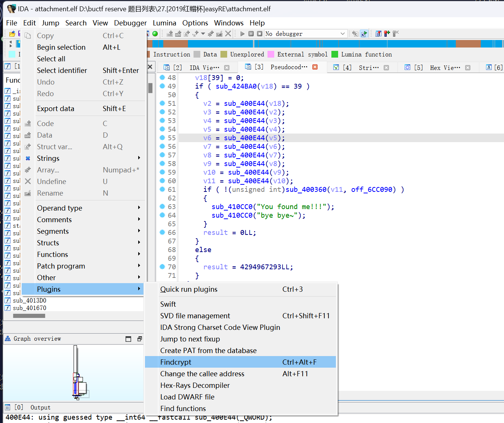Screen dimensions: 504x423
Task: Close the Hex View tab
Action: (468, 68)
